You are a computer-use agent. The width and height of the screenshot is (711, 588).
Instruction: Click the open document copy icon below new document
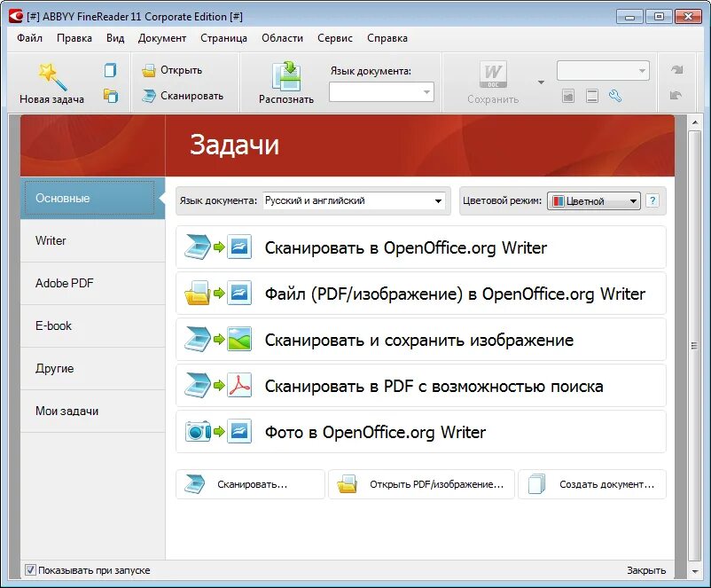[110, 95]
